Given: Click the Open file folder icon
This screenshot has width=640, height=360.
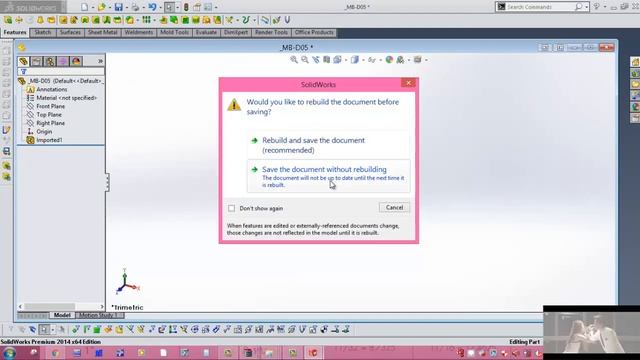Looking at the screenshot, I should coord(101,7).
